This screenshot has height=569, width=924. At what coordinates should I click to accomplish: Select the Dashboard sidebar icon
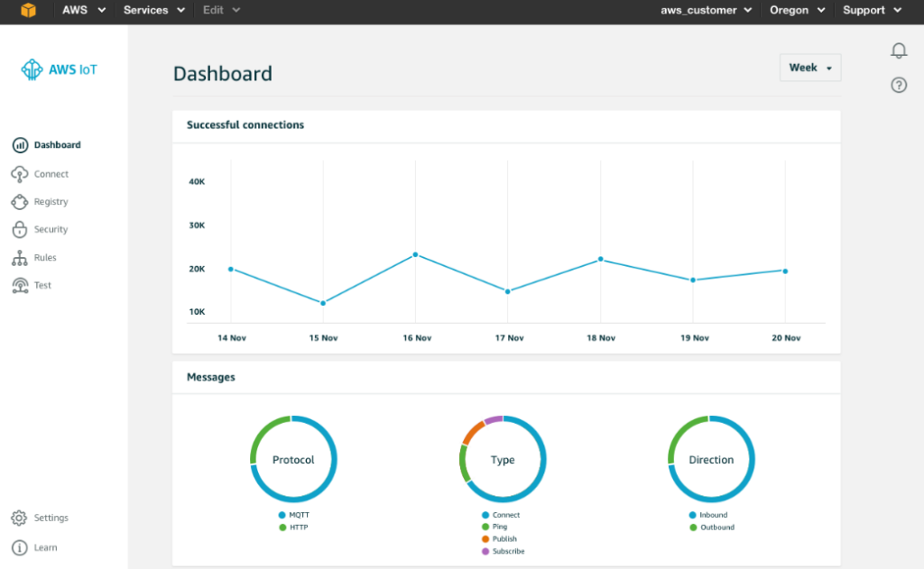(20, 144)
